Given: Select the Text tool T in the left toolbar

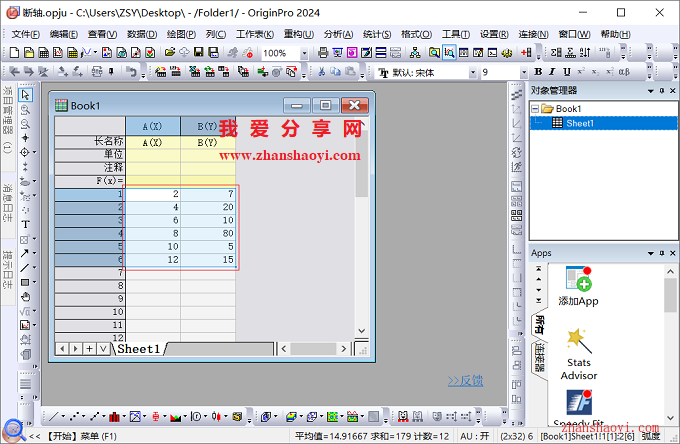Looking at the screenshot, I should [25, 225].
